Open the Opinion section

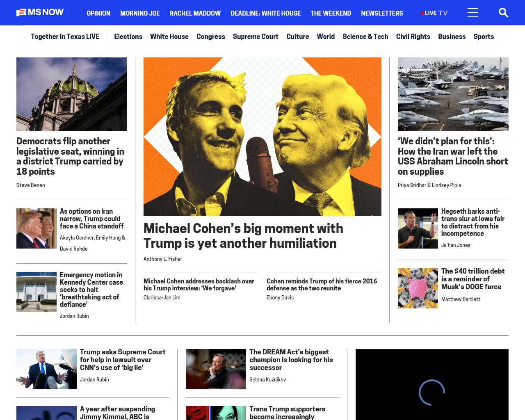[x=98, y=13]
